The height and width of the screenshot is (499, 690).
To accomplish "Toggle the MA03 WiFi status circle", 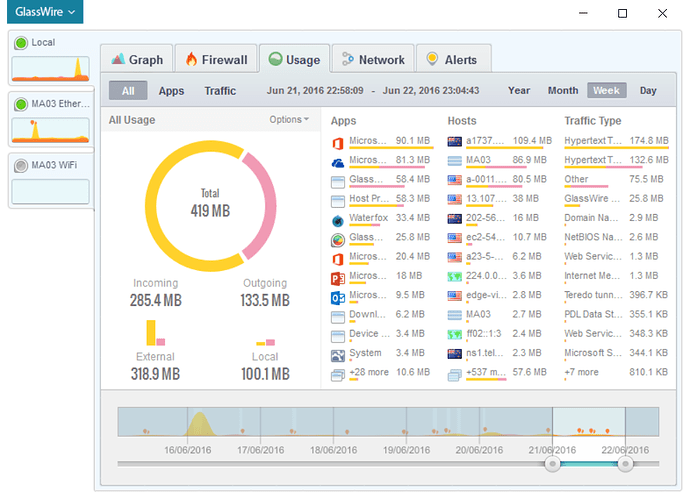I will pos(20,165).
